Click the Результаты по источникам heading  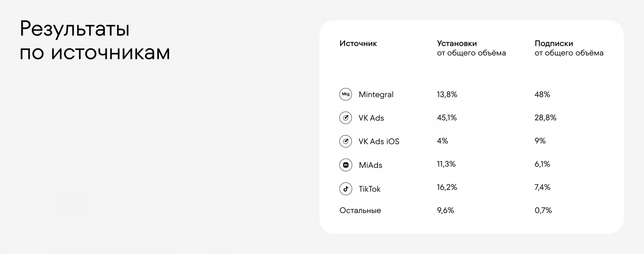pyautogui.click(x=95, y=40)
